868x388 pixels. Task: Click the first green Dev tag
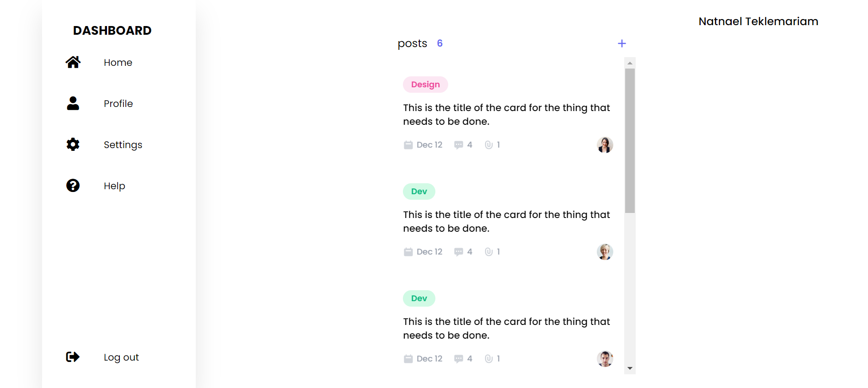click(419, 191)
